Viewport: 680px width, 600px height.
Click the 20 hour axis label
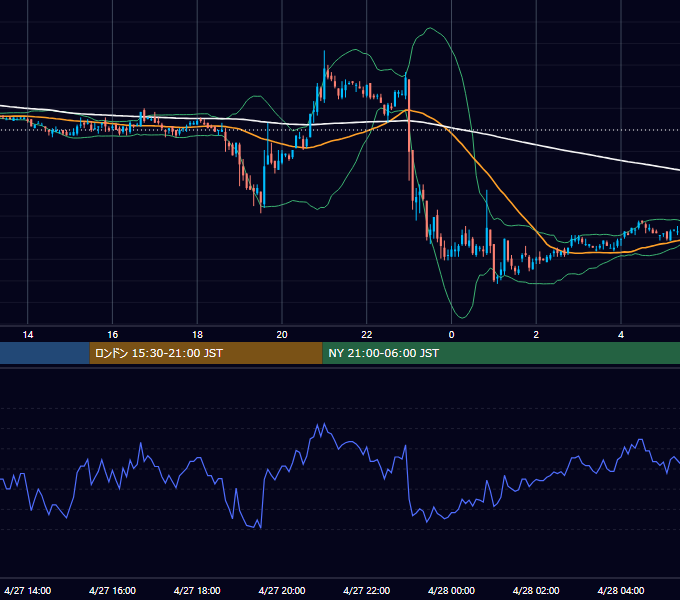282,335
